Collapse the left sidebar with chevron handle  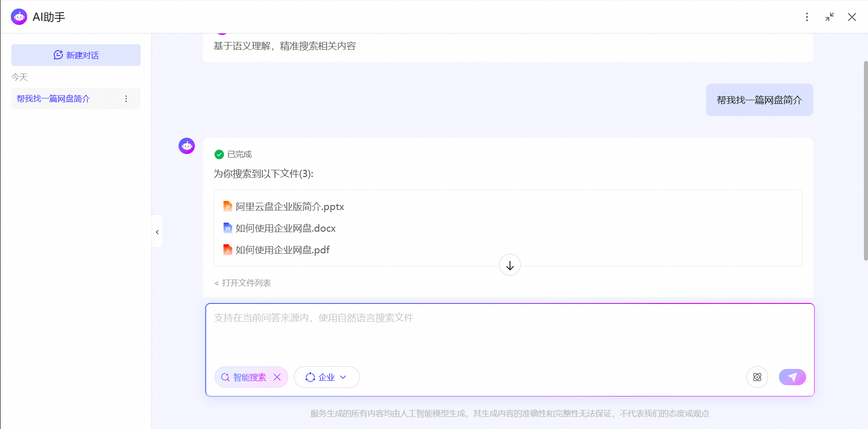click(157, 232)
